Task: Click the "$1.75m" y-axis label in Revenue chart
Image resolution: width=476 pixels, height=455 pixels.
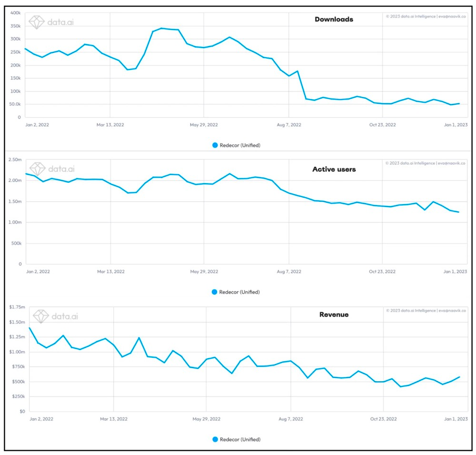Action: tap(16, 307)
